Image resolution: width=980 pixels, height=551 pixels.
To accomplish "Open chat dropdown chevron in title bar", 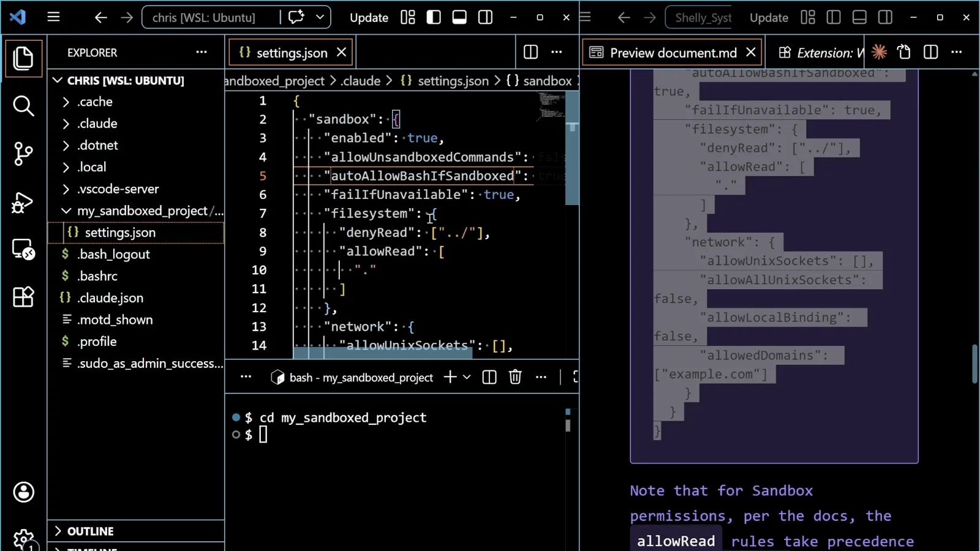I will [320, 17].
